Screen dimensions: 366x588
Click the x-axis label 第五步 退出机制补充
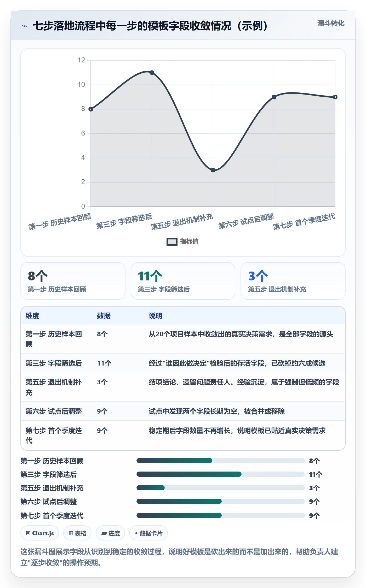point(182,222)
